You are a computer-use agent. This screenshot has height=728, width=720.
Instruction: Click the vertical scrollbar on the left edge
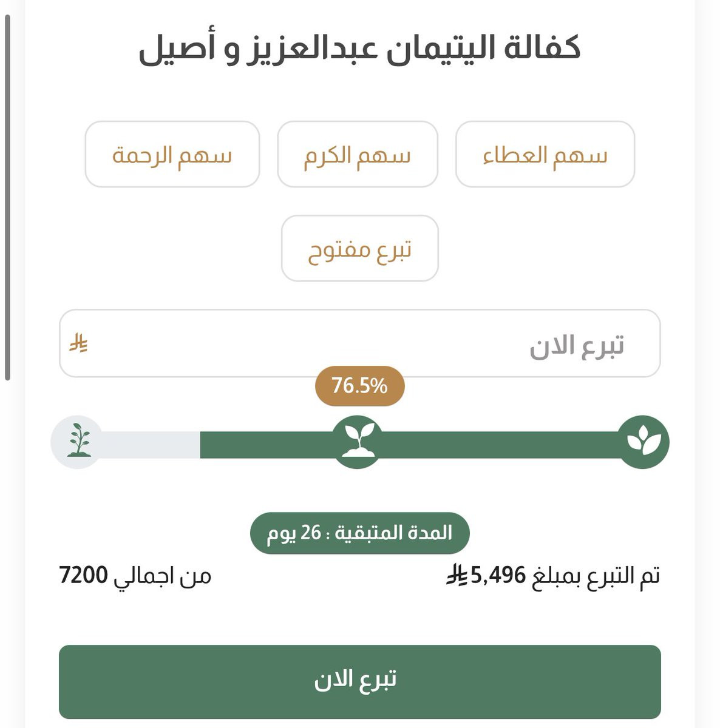click(7, 197)
